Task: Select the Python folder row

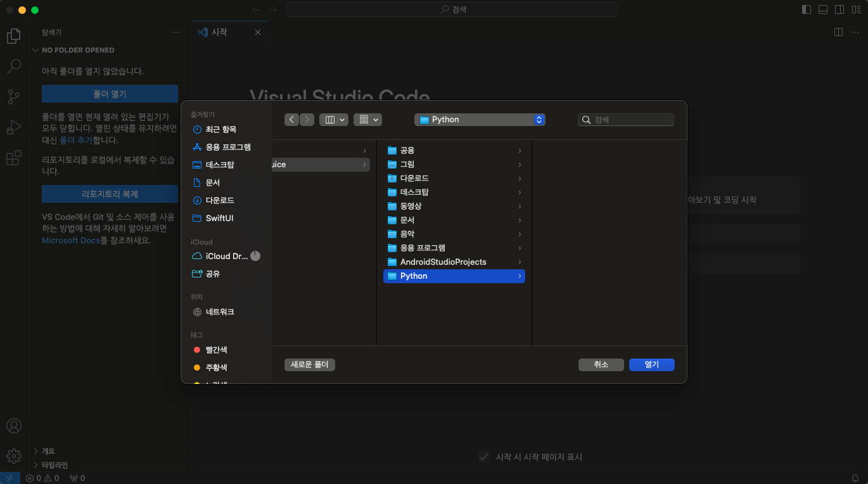Action: 454,276
